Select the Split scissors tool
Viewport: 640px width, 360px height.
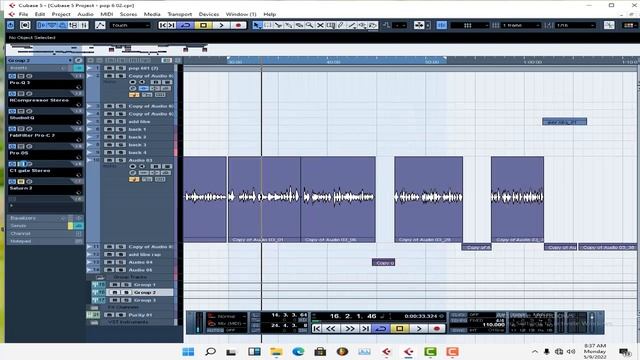[278, 25]
